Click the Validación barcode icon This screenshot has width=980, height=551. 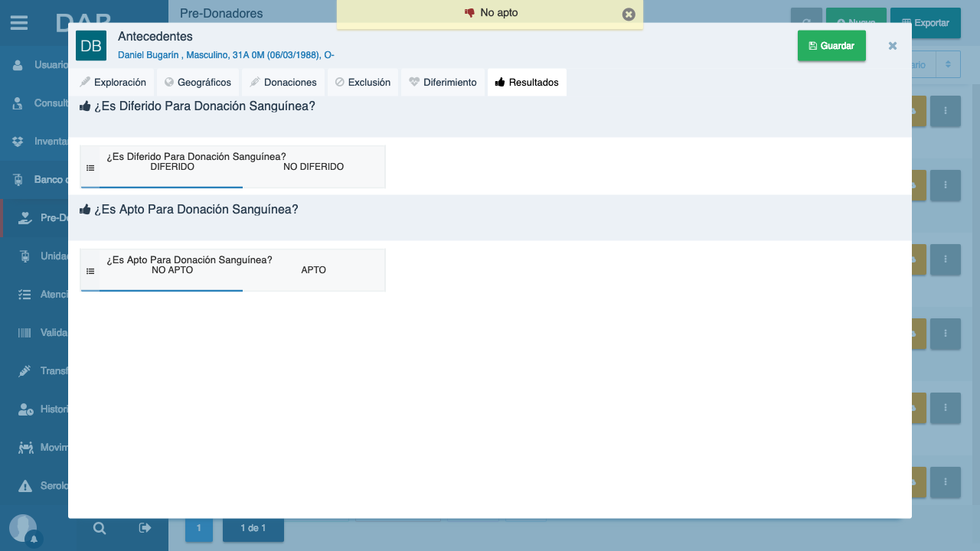pyautogui.click(x=24, y=333)
